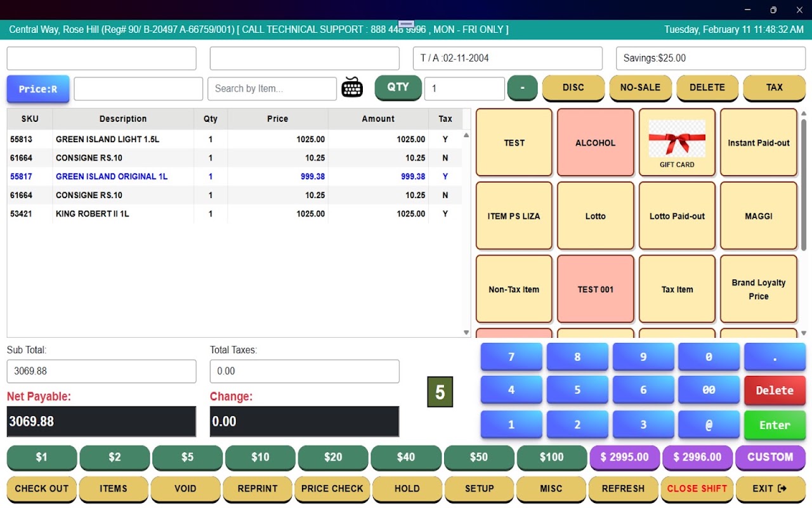The image size is (812, 508).
Task: Click the minus quantity button
Action: [x=522, y=88]
